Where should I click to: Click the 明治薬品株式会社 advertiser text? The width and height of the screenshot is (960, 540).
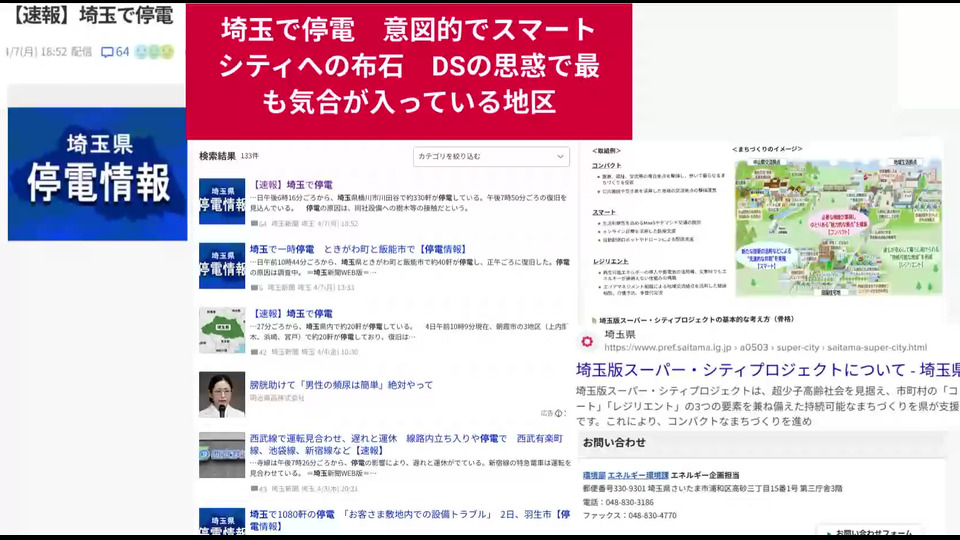277,398
